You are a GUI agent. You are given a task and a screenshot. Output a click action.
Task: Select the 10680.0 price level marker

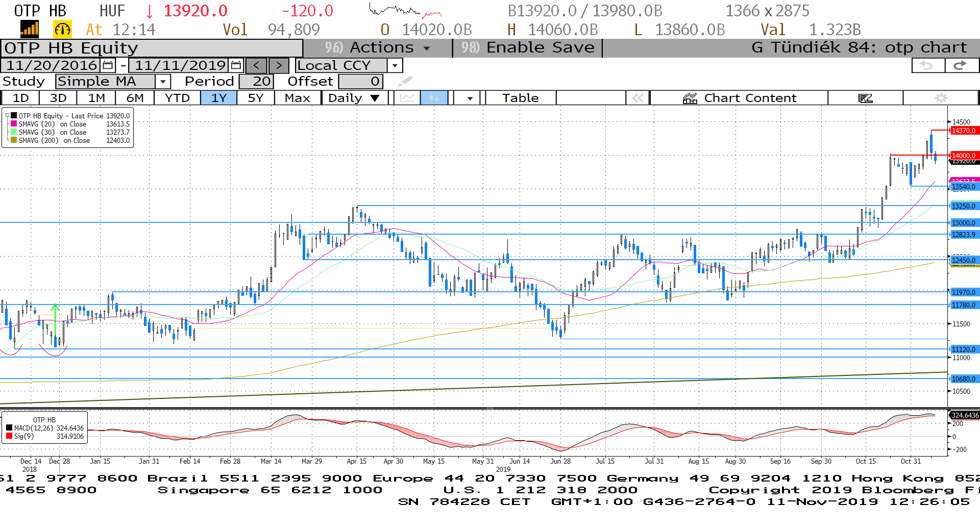point(964,379)
